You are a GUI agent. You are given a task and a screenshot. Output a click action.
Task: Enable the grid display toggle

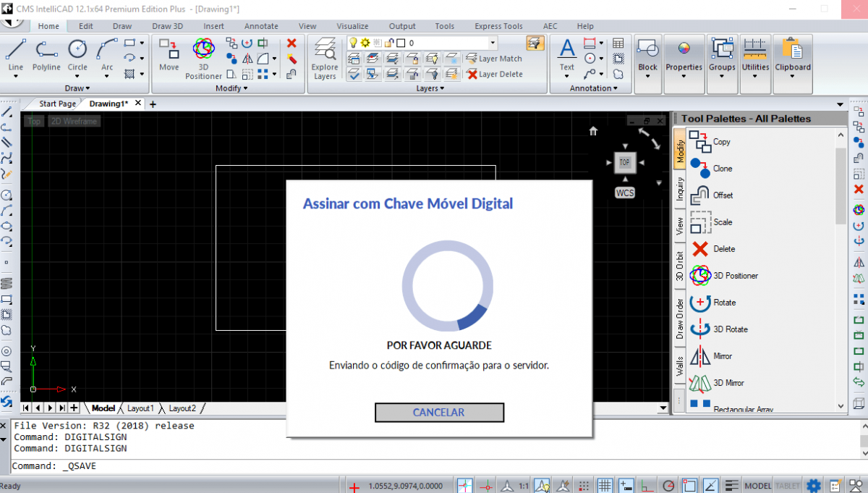pyautogui.click(x=605, y=485)
